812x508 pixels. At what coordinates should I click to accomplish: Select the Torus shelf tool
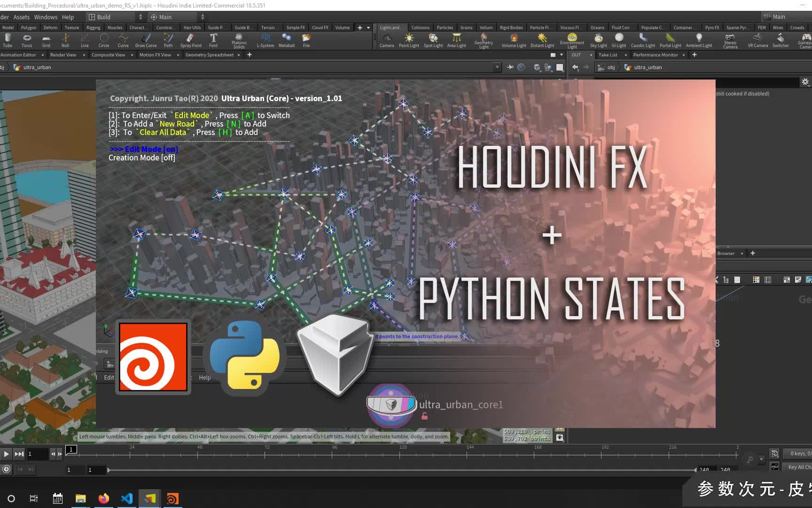[x=27, y=40]
